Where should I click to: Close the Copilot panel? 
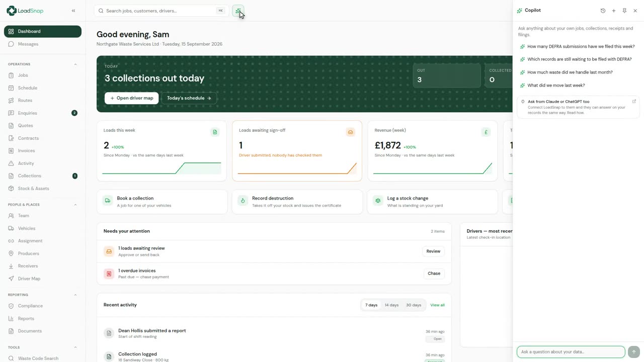635,11
